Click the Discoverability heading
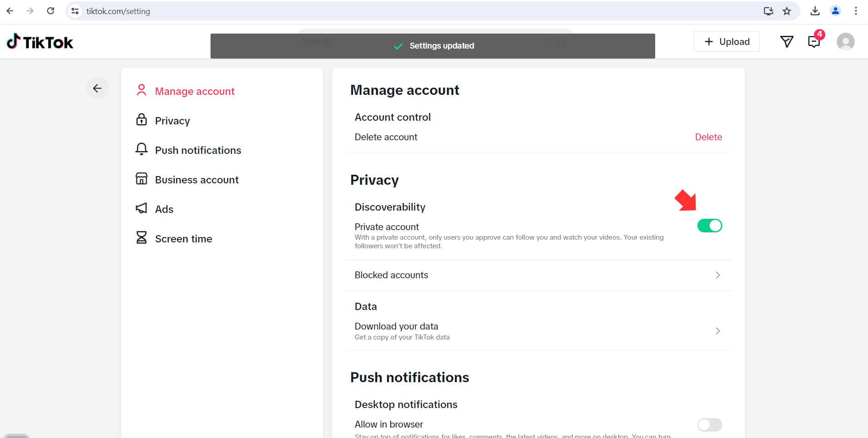 point(390,207)
